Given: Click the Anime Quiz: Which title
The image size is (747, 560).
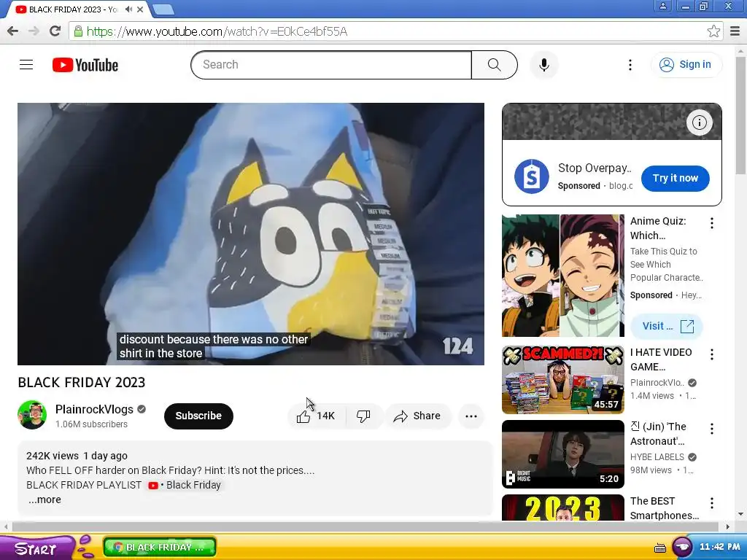Looking at the screenshot, I should 658,228.
